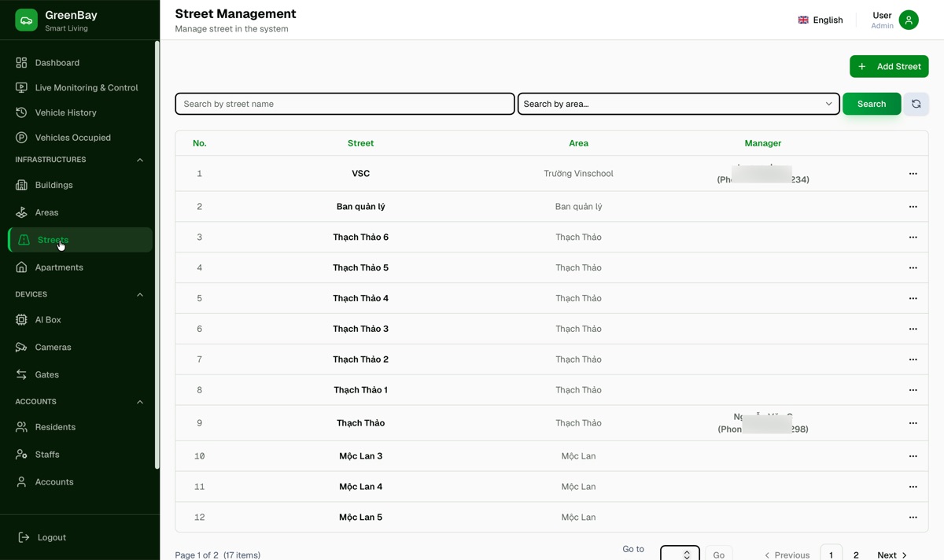
Task: Open actions menu for Mộc Lan 3
Action: click(x=913, y=456)
